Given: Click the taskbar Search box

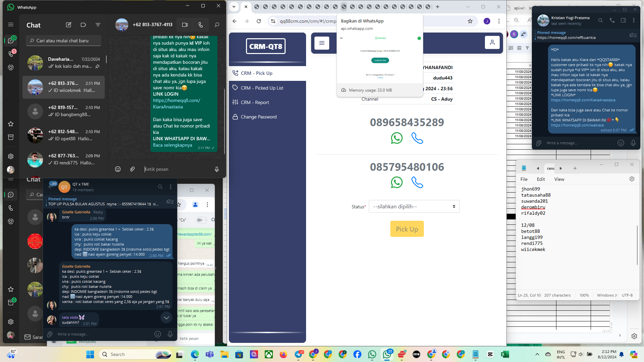Looking at the screenshot, I should click(136, 354).
